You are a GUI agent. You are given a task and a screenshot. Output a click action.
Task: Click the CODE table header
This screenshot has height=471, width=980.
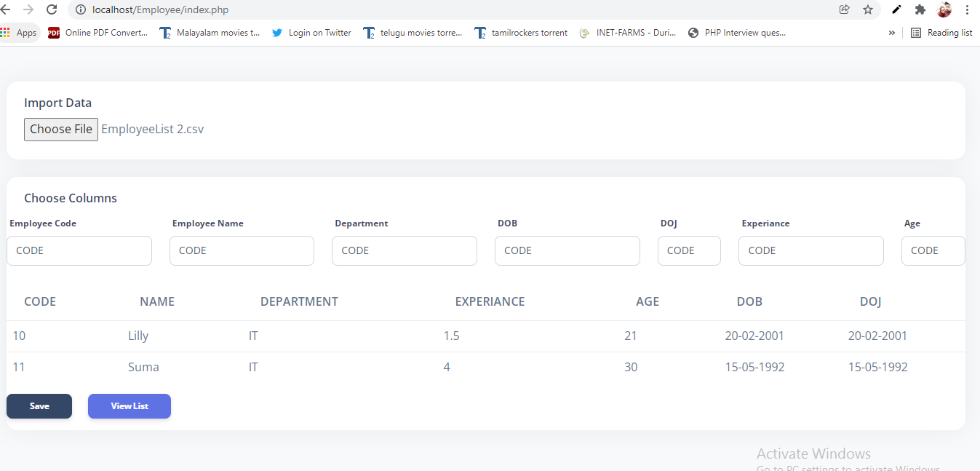(x=40, y=301)
